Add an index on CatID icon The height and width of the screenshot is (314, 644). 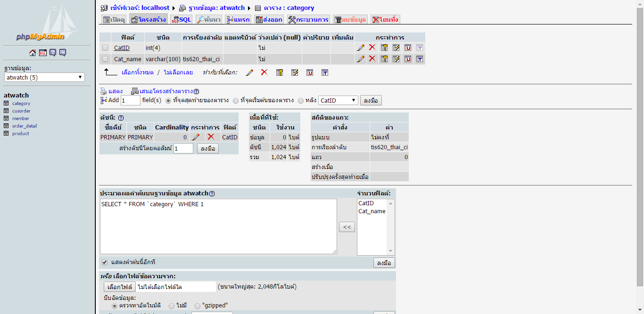pos(396,48)
